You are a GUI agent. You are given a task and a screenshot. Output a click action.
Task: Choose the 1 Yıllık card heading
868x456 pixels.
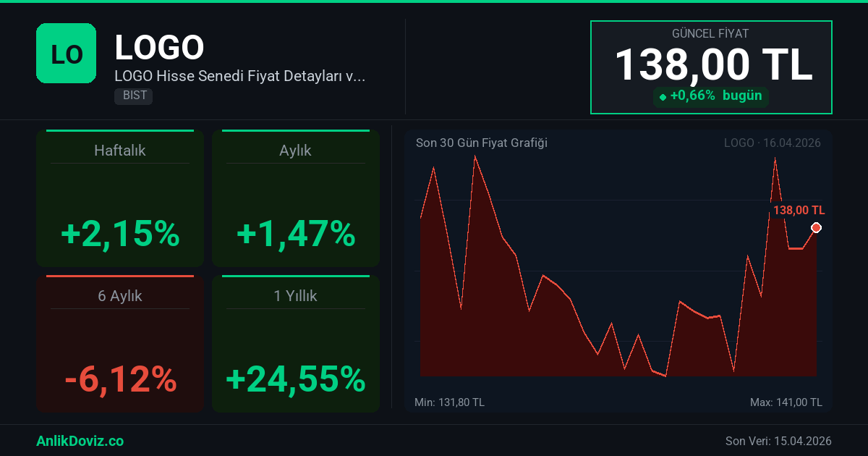click(295, 296)
